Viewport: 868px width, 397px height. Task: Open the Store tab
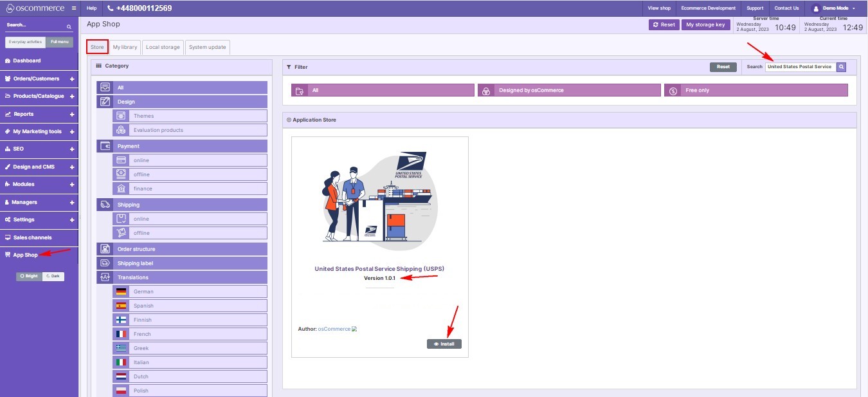coord(97,47)
